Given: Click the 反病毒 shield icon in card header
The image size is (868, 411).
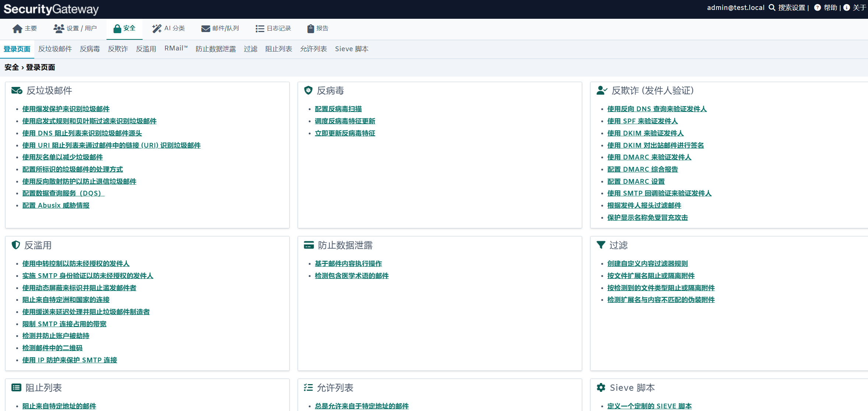Looking at the screenshot, I should 308,90.
